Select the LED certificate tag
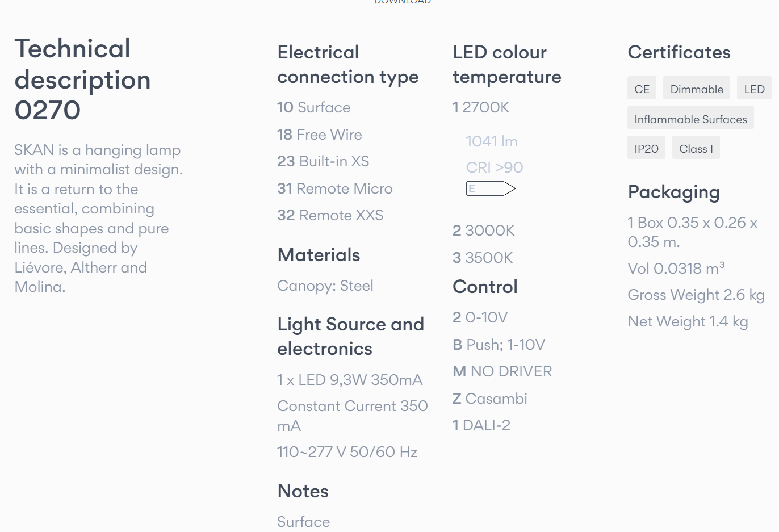779x532 pixels. click(754, 89)
